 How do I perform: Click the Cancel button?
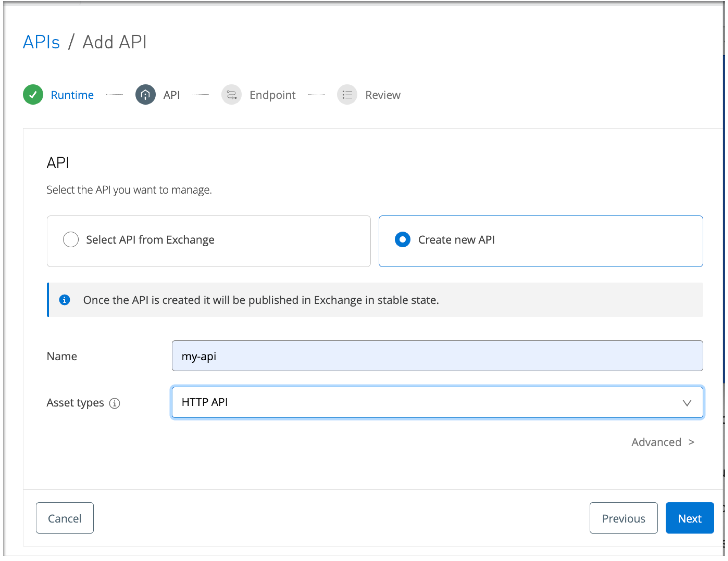(x=65, y=518)
